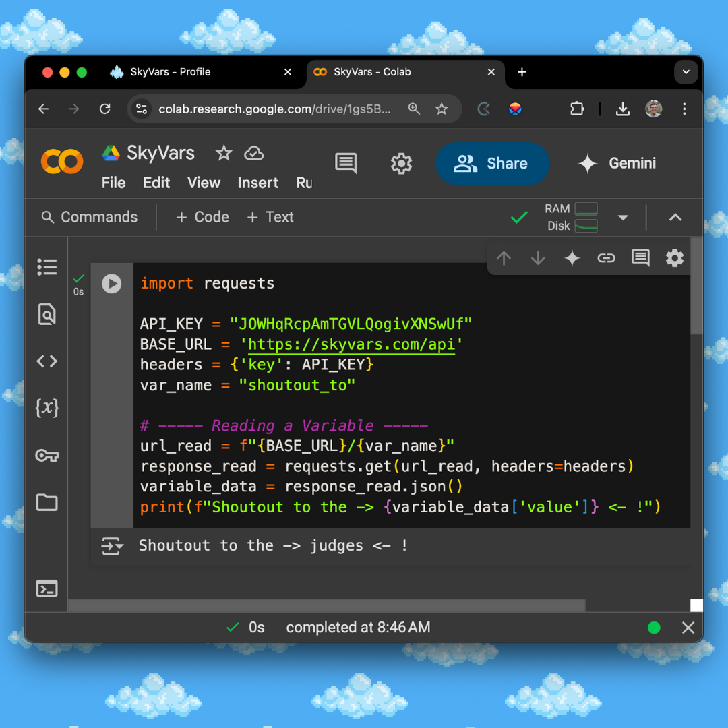The image size is (728, 728).
Task: Open notebook comments icon in header
Action: 346,163
